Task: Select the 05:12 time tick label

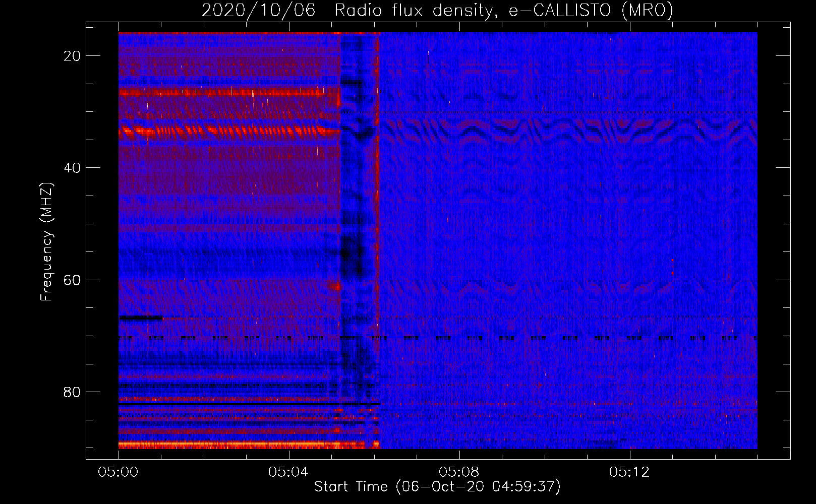Action: [x=629, y=472]
